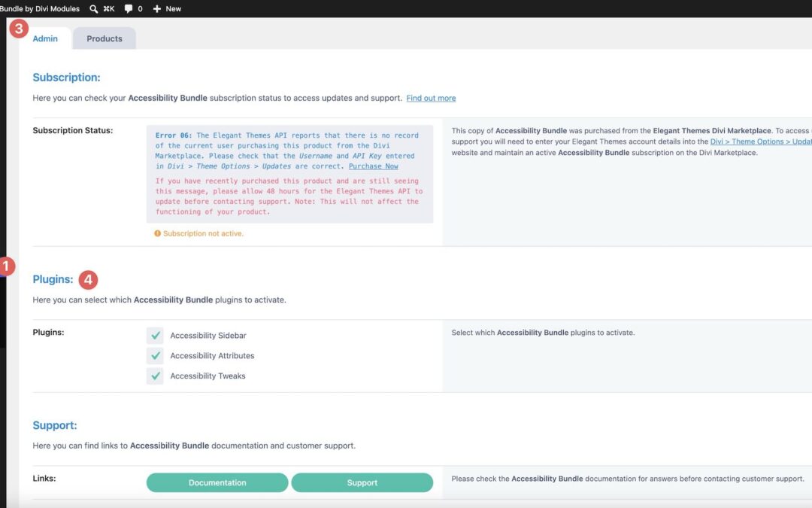Screen dimensions: 812x508
Task: Click the Purchase Now link
Action: coord(374,166)
